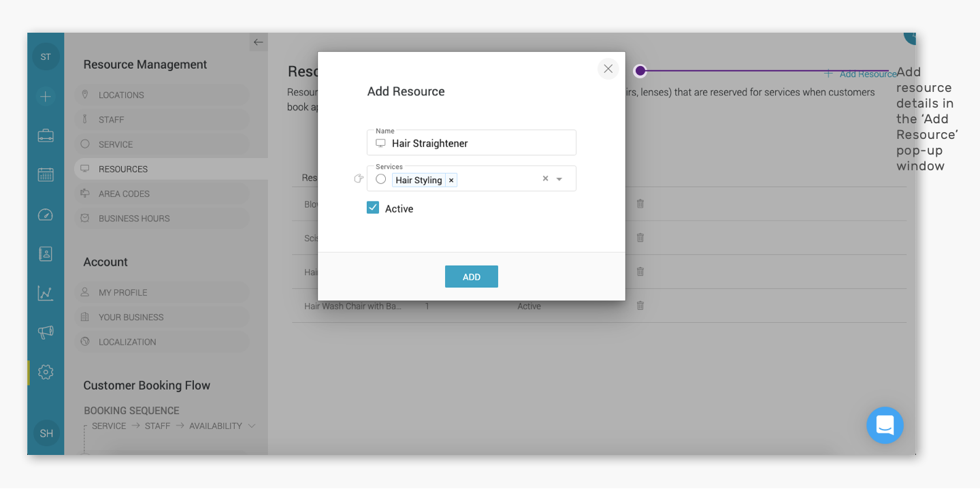The image size is (980, 489).
Task: Open Service menu item
Action: pyautogui.click(x=161, y=144)
